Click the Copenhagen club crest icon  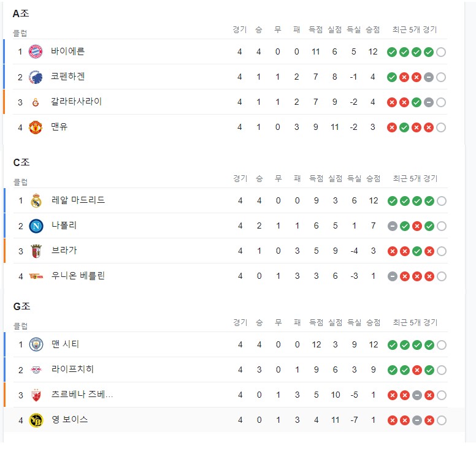pyautogui.click(x=36, y=77)
